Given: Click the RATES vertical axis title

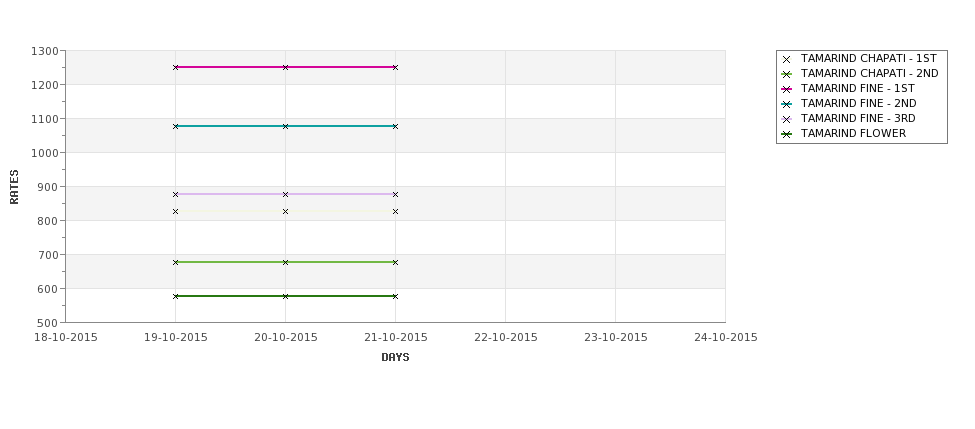Looking at the screenshot, I should (x=14, y=187).
